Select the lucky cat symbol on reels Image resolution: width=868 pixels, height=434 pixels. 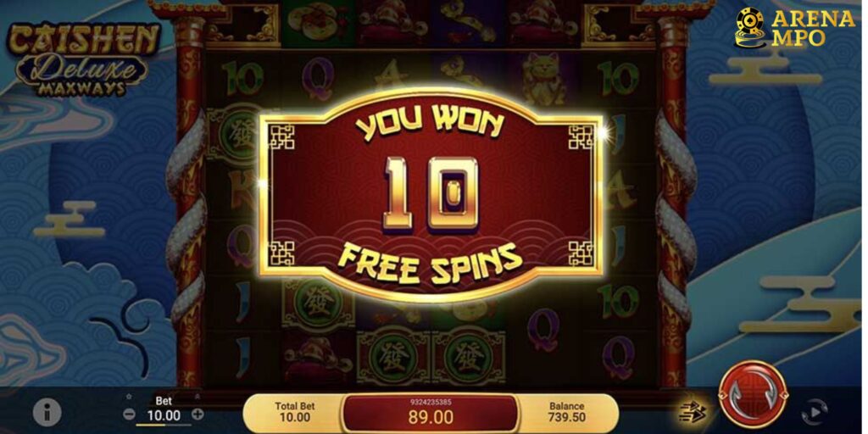click(543, 78)
